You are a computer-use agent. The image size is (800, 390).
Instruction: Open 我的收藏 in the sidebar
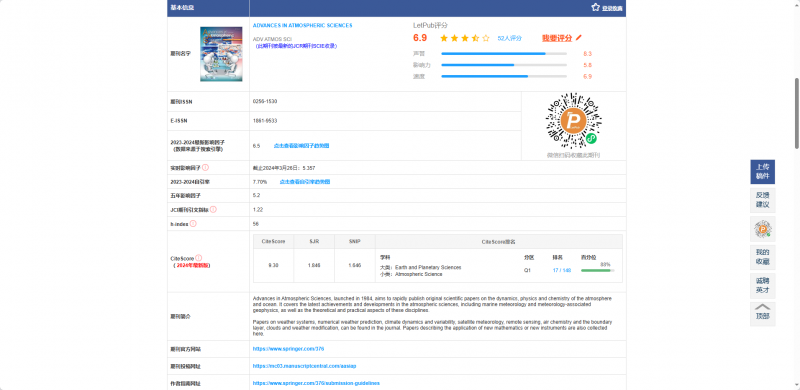pos(763,257)
